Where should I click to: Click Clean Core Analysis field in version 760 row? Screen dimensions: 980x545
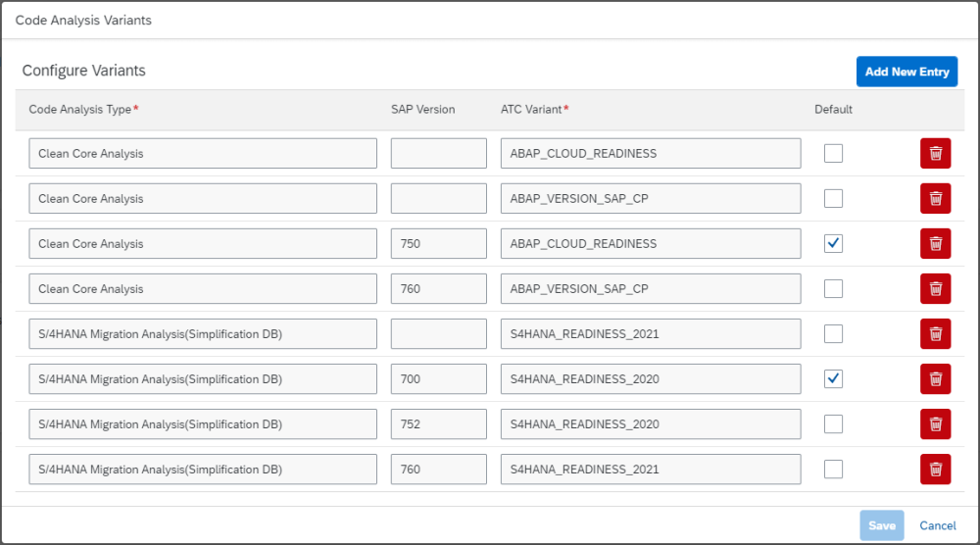[x=203, y=289]
